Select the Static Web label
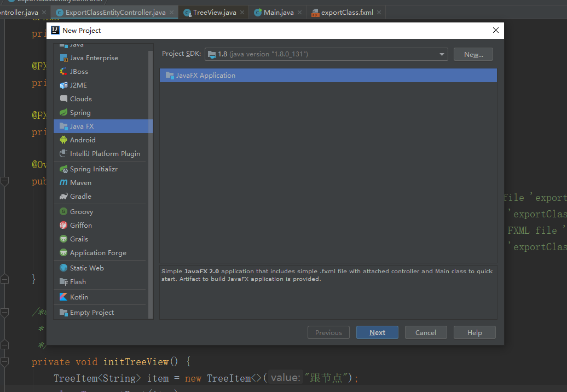Image resolution: width=567 pixels, height=392 pixels. [x=87, y=268]
